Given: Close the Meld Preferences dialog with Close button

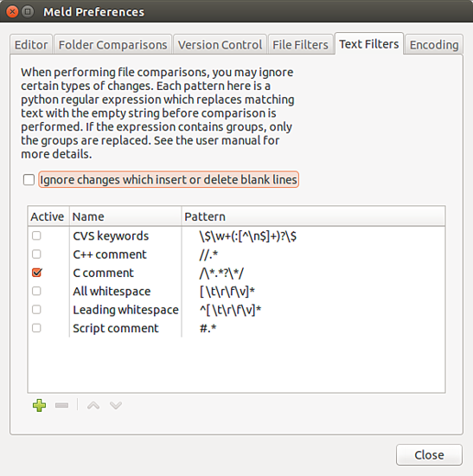Looking at the screenshot, I should pos(429,454).
